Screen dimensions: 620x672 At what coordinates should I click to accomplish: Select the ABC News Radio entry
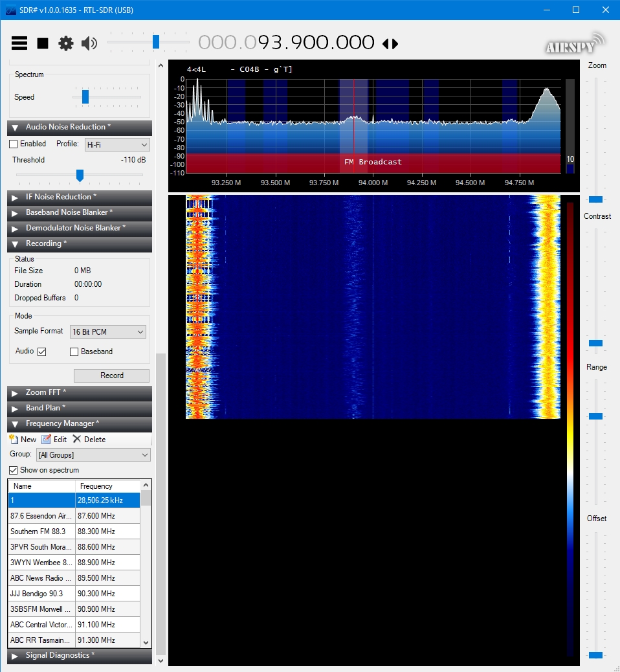click(74, 578)
